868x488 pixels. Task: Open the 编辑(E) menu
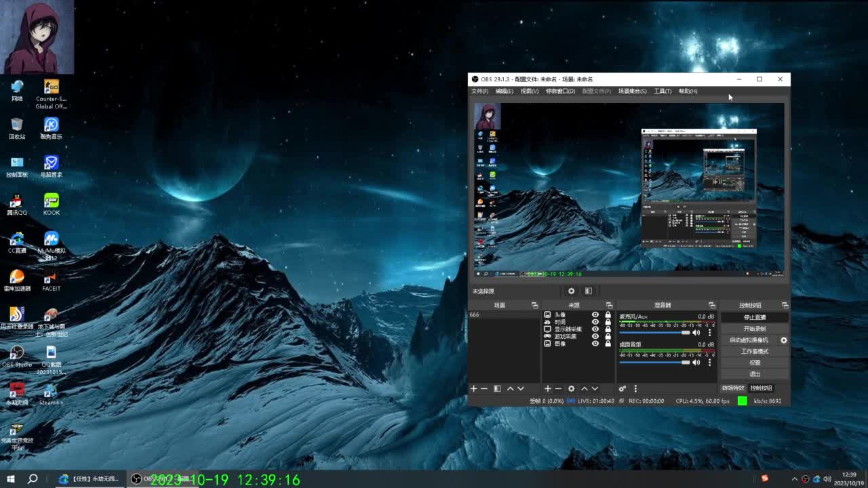505,91
